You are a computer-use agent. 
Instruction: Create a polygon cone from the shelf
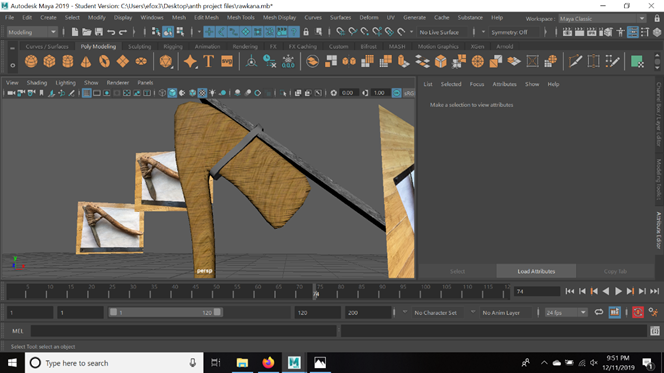[86, 62]
